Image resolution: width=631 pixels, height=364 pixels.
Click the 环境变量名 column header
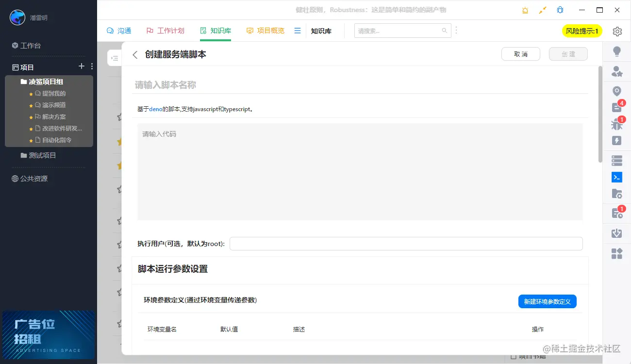click(x=162, y=330)
